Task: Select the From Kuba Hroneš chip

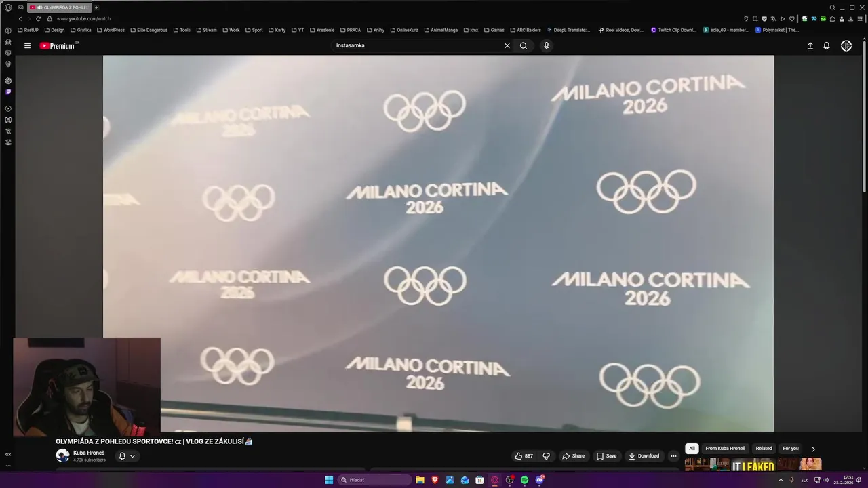Action: pos(725,449)
